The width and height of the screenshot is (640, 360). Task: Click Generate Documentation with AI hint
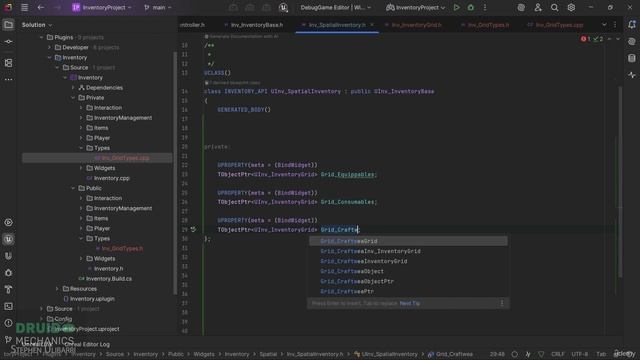click(241, 36)
